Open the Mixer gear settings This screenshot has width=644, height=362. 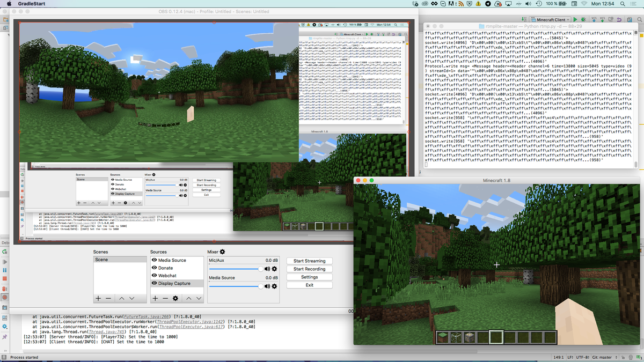[x=223, y=252]
